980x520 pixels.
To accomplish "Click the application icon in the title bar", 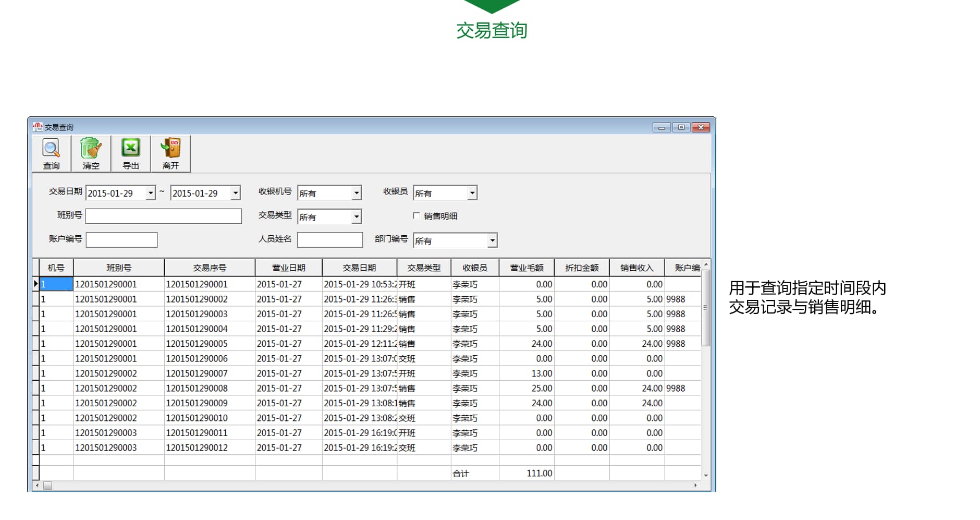I will (36, 127).
